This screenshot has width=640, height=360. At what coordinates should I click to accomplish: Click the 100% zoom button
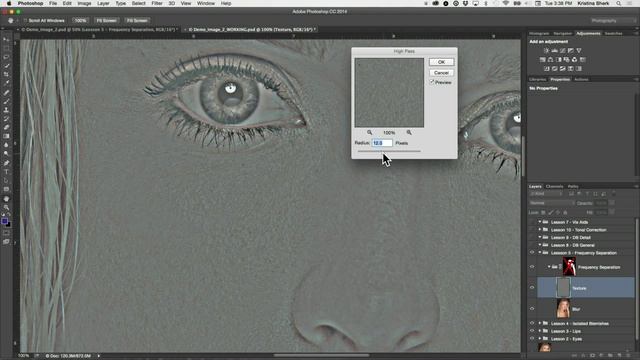(80, 20)
